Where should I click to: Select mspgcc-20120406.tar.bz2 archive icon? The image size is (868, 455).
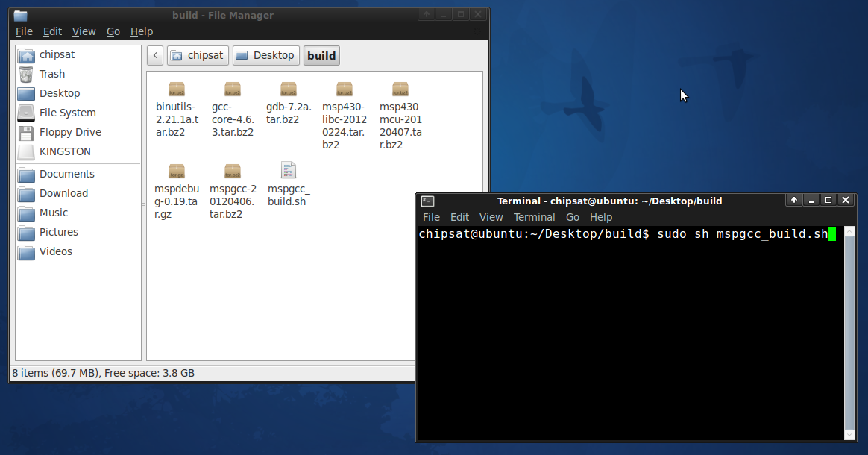[x=233, y=171]
